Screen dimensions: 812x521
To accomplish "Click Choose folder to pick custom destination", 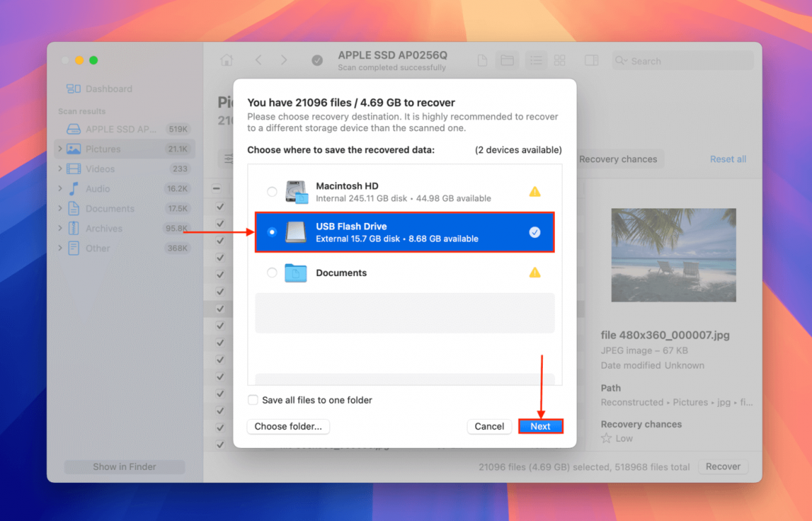I will 288,427.
